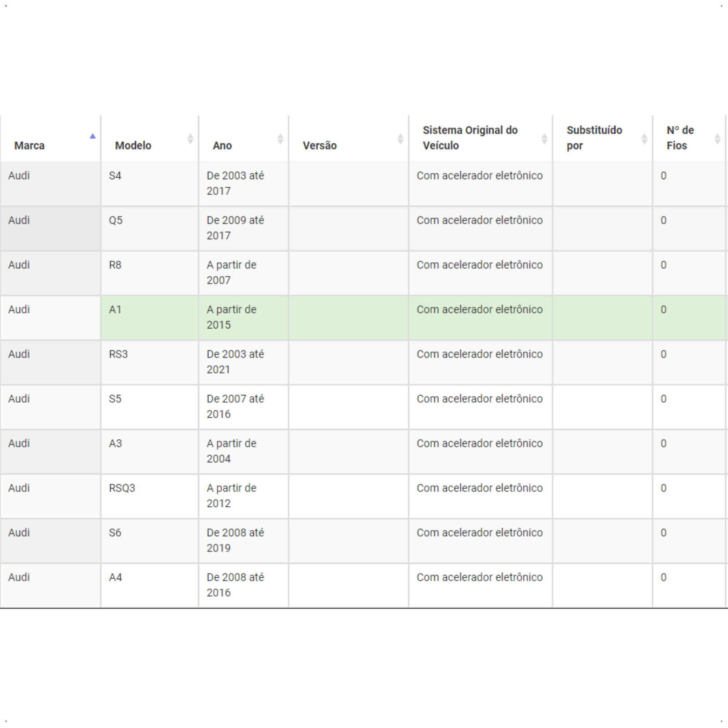Sort table by Modelo column arrows

point(190,139)
